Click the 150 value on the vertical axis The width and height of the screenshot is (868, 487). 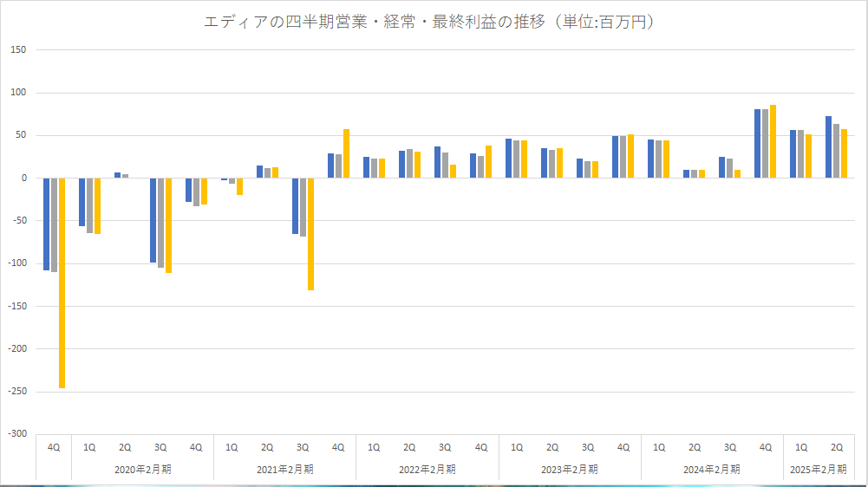click(20, 50)
